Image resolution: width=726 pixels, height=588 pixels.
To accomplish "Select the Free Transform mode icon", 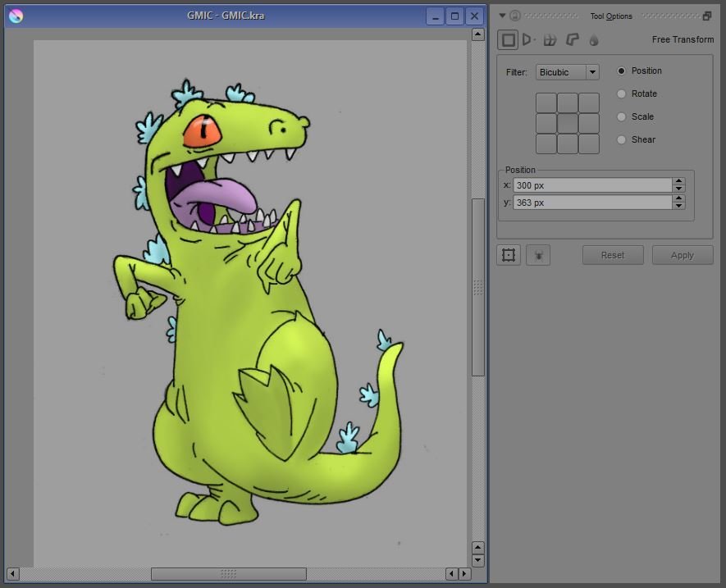I will click(508, 40).
